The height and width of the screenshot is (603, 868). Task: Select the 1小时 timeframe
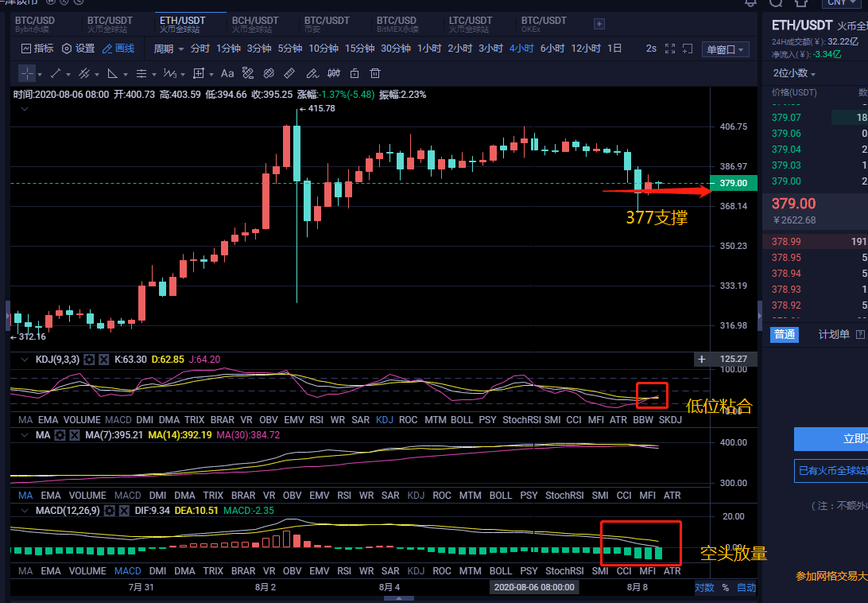(429, 49)
